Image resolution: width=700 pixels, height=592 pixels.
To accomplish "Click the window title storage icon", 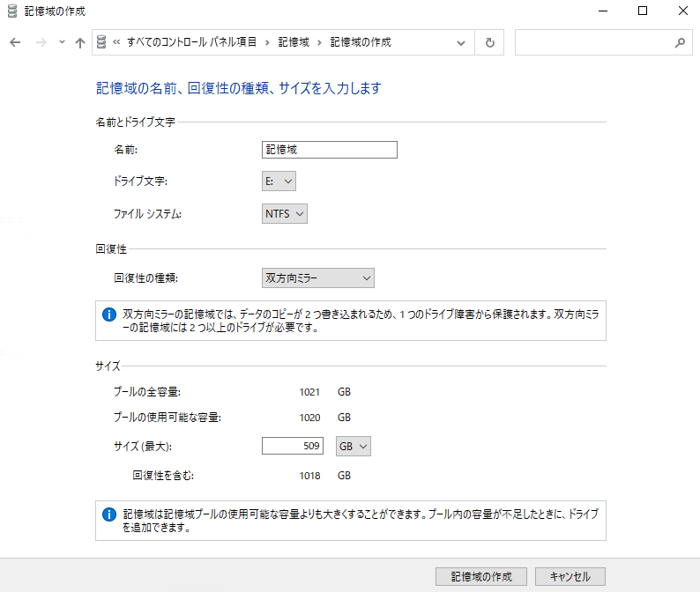I will (12, 11).
